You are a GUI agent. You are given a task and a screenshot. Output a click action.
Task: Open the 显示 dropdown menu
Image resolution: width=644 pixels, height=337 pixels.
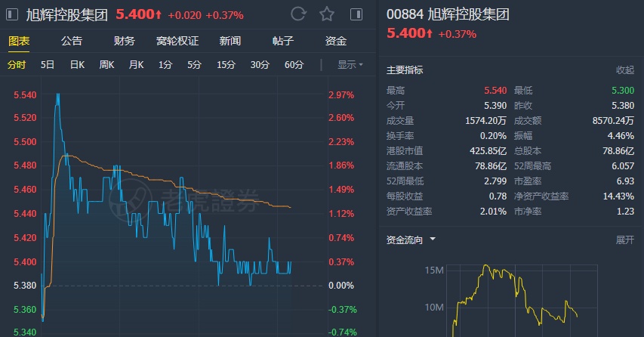click(x=350, y=65)
